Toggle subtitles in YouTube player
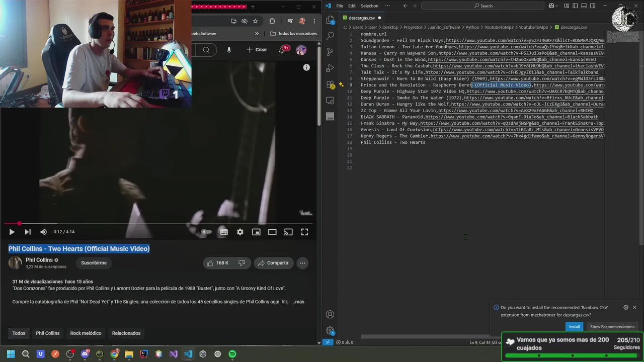The image size is (644, 362). coord(224,232)
